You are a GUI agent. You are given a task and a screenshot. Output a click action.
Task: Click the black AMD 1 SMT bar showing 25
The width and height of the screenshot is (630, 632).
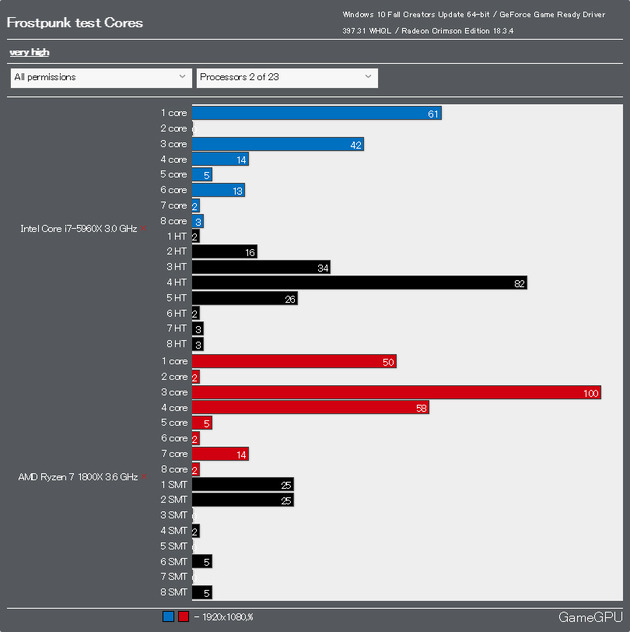coord(242,484)
